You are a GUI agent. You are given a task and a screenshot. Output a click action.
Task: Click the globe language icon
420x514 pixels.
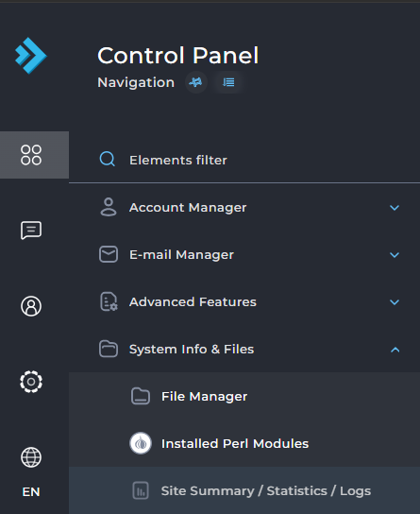click(31, 457)
